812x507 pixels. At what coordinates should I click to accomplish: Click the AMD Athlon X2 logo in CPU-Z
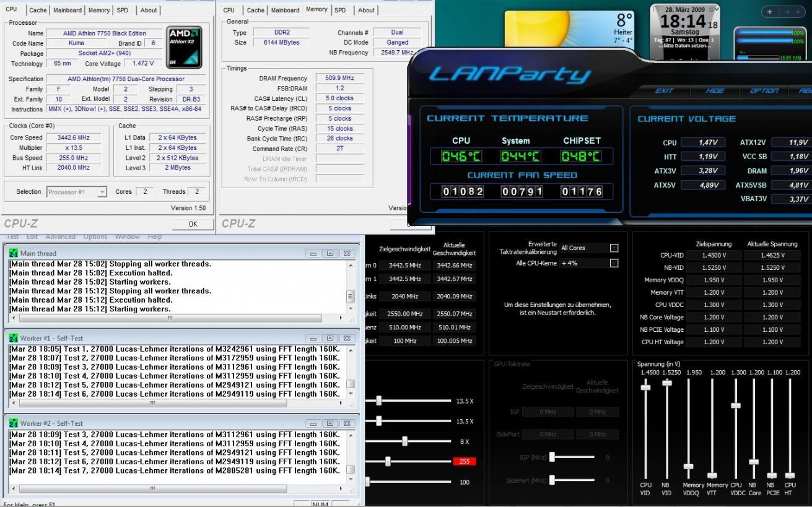(185, 47)
